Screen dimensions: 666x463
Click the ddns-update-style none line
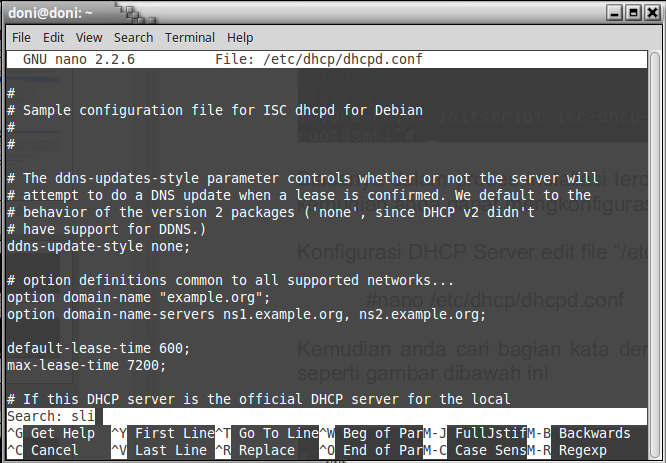pos(97,245)
